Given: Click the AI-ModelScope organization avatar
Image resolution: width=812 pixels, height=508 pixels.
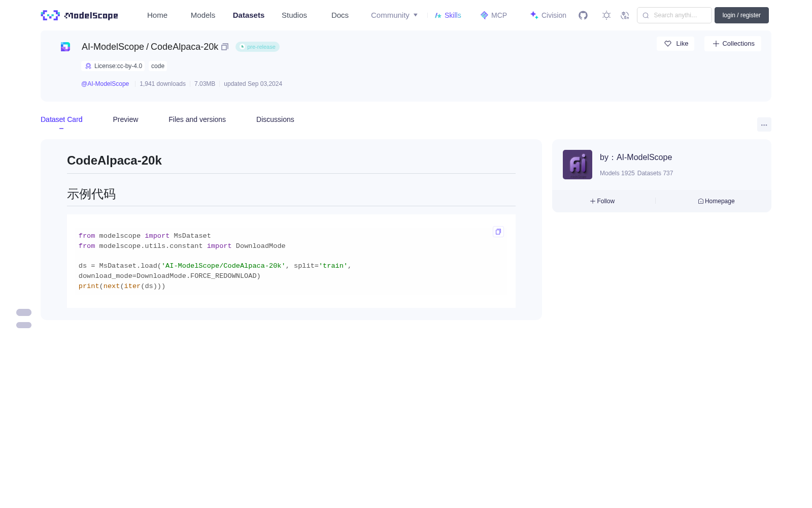Looking at the screenshot, I should pos(578,165).
